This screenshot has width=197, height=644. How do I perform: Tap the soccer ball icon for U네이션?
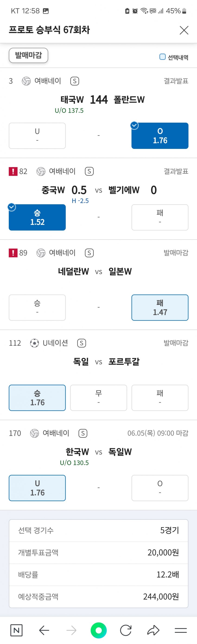click(x=34, y=343)
